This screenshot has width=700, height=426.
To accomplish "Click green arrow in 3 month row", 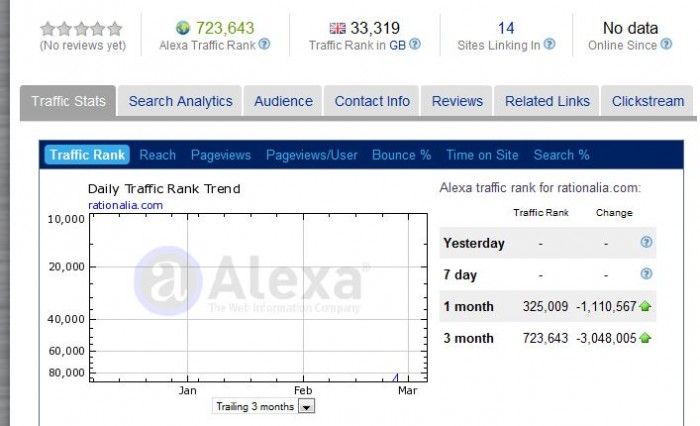I will pyautogui.click(x=645, y=338).
